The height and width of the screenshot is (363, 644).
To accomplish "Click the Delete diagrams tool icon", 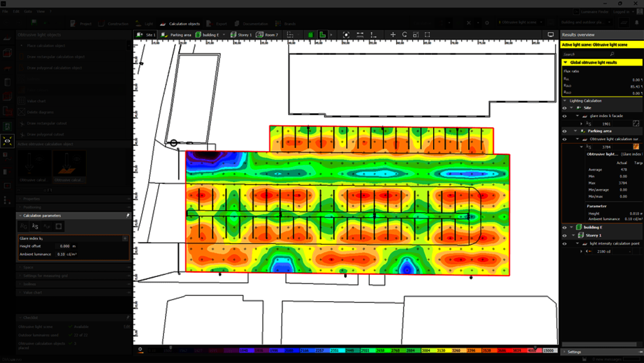I will (x=21, y=112).
